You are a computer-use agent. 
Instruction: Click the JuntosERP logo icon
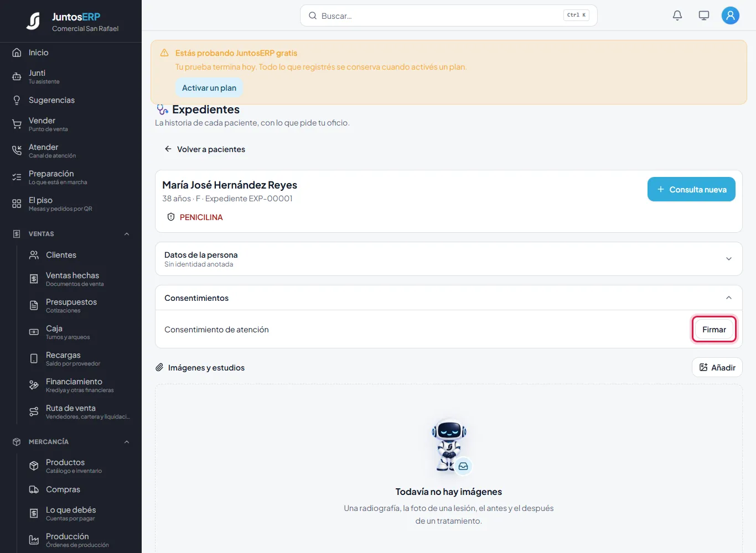[x=34, y=21]
